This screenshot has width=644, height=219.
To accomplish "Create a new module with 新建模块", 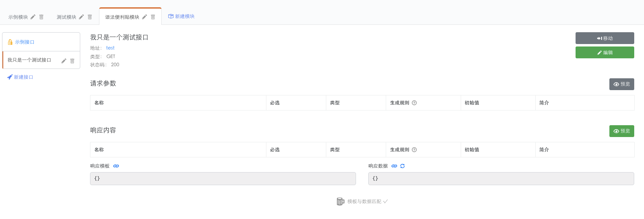I will (181, 16).
